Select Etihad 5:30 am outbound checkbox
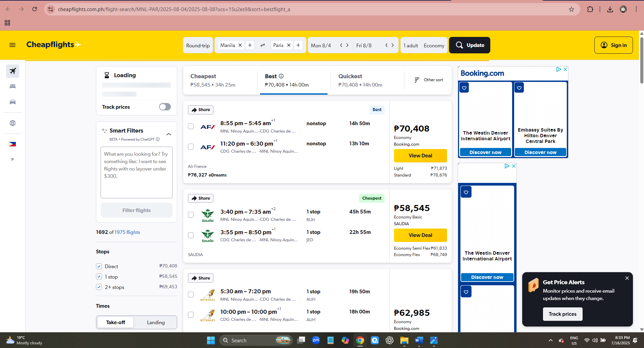The width and height of the screenshot is (644, 348). [x=191, y=294]
